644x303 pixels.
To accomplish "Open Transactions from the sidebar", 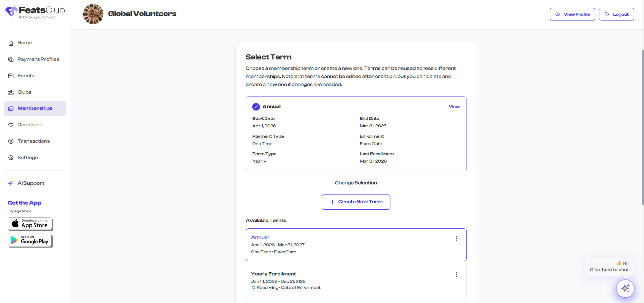I will [x=35, y=141].
